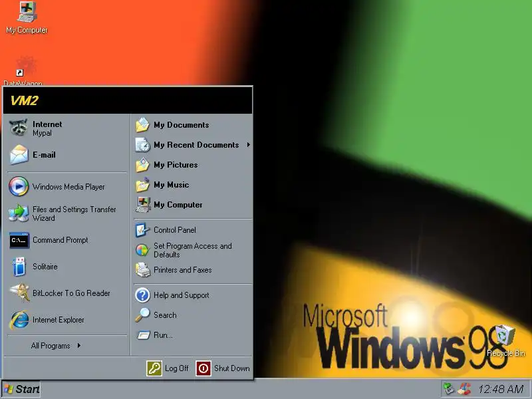Click the Shut Down power icon

[203, 368]
